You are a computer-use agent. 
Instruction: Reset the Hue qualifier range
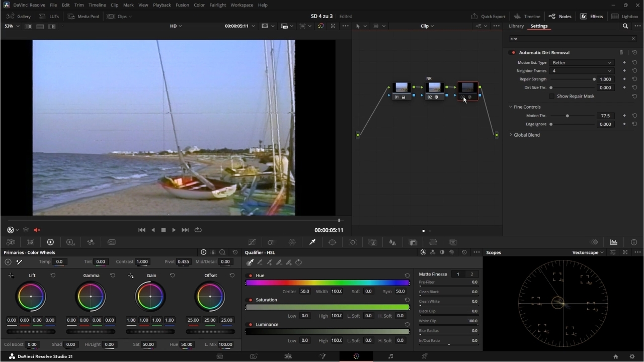[407, 276]
